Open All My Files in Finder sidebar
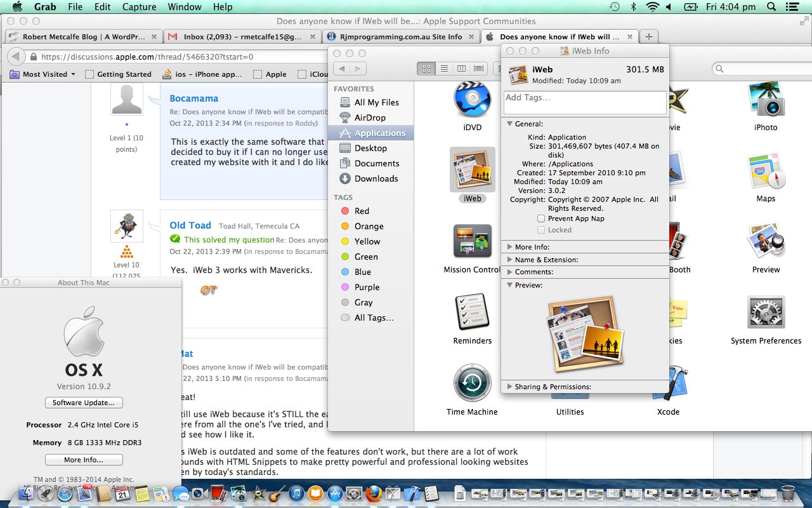Screen dimensions: 812x508 click(370, 102)
